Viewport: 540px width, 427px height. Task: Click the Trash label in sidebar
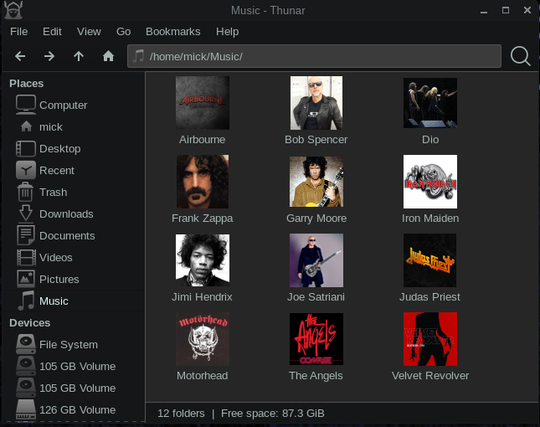pyautogui.click(x=53, y=192)
